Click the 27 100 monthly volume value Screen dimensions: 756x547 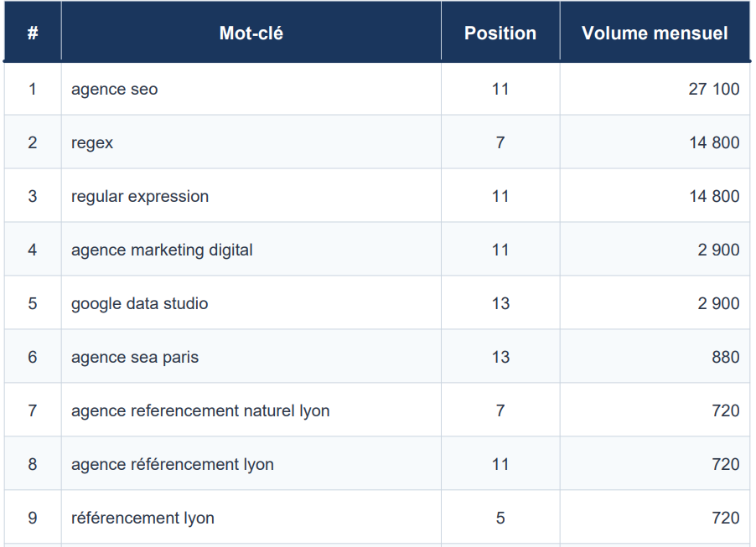[713, 89]
